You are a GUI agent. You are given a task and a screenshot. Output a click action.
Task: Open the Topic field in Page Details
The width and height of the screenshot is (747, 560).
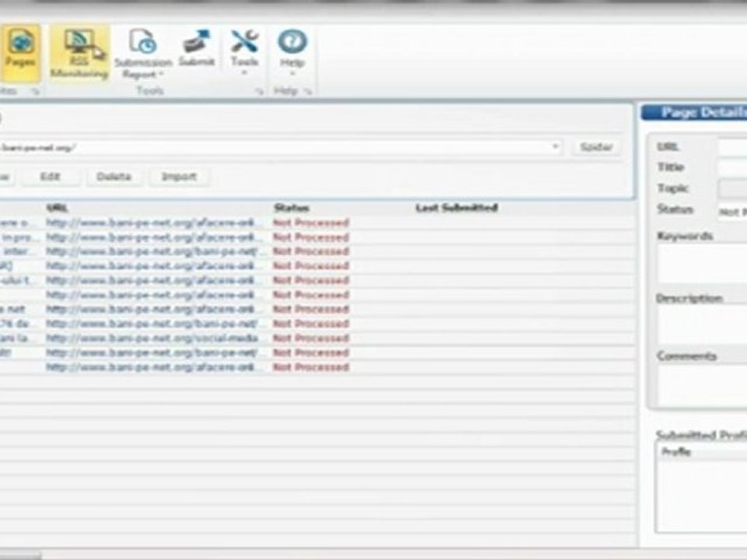point(733,188)
